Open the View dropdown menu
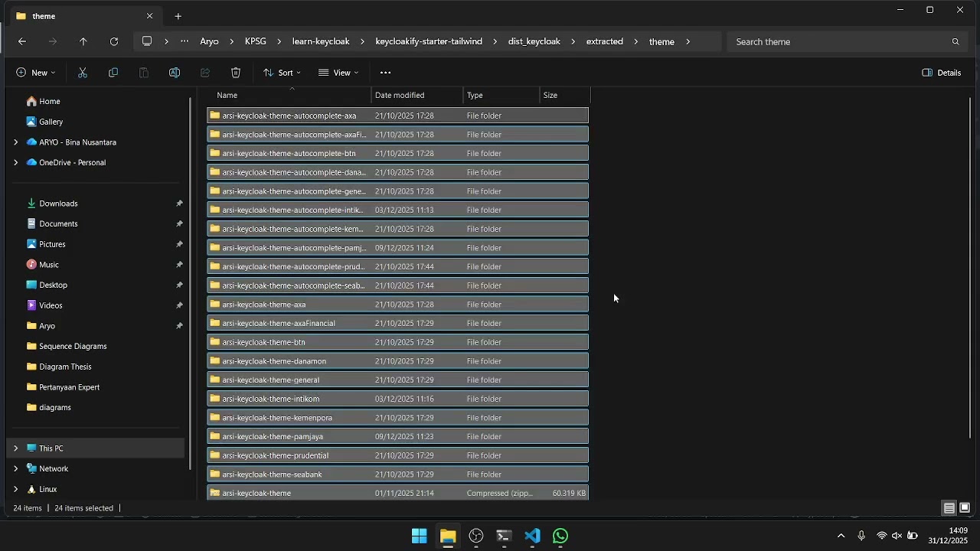This screenshot has width=980, height=551. tap(338, 73)
